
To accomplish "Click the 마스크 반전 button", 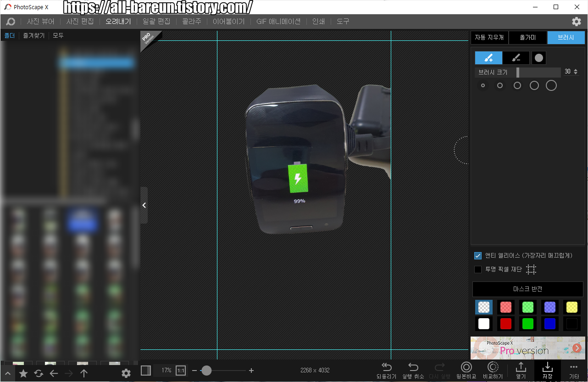I will [528, 289].
